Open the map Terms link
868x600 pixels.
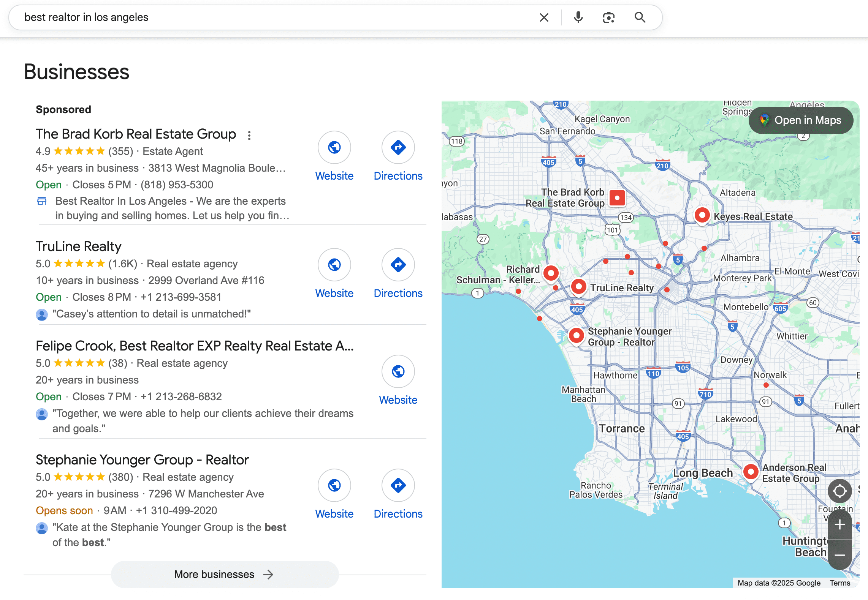840,583
